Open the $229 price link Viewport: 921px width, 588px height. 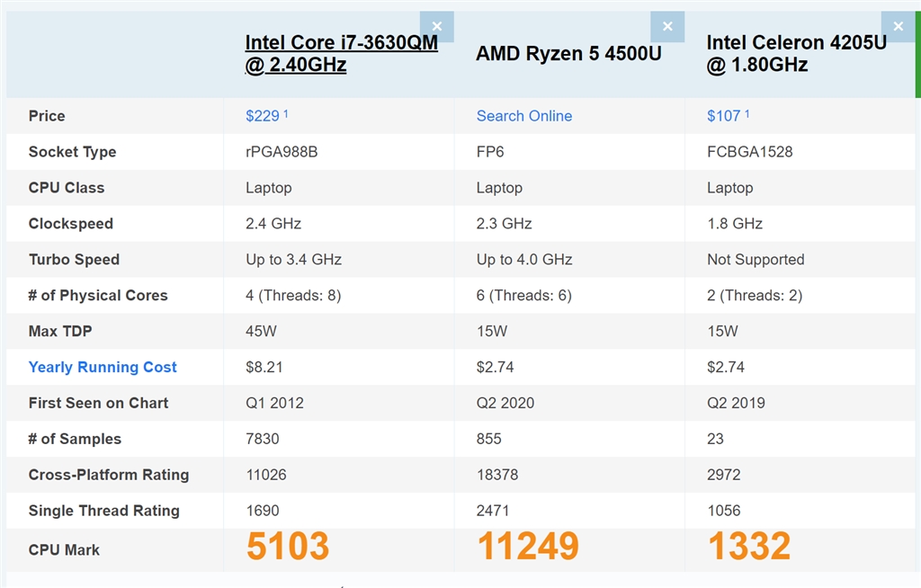point(262,116)
